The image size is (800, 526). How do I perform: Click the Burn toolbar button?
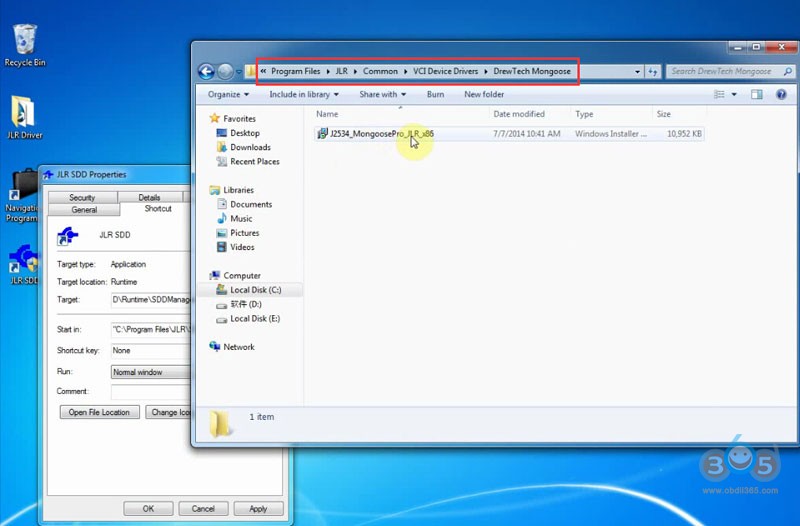coord(435,94)
